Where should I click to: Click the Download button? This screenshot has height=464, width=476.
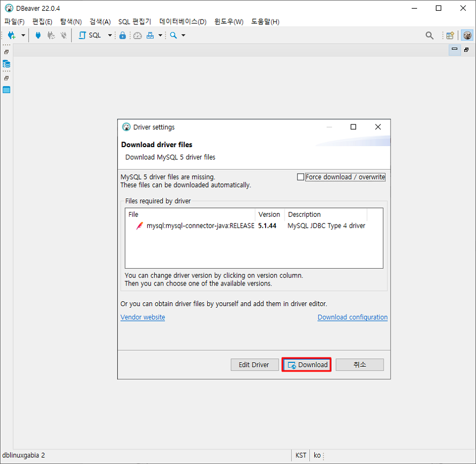(x=307, y=365)
